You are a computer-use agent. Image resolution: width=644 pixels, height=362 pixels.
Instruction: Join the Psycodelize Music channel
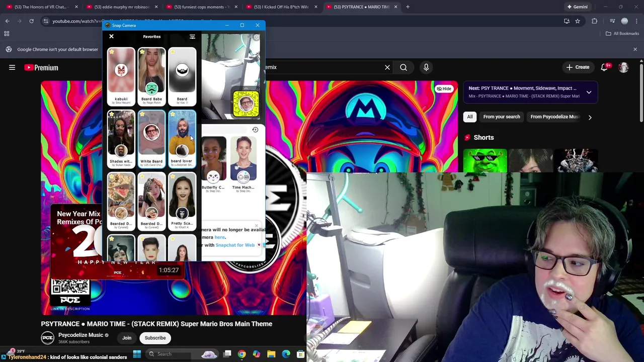pyautogui.click(x=127, y=338)
